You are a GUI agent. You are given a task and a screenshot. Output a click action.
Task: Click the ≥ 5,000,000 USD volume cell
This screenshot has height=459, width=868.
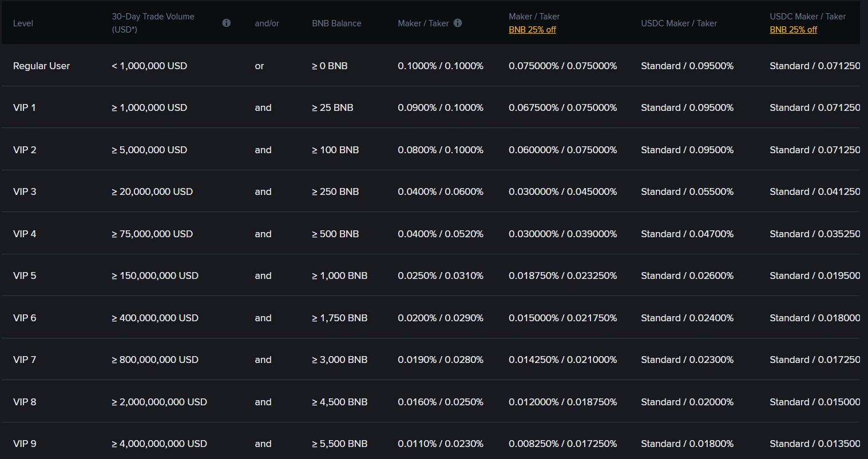pos(149,150)
